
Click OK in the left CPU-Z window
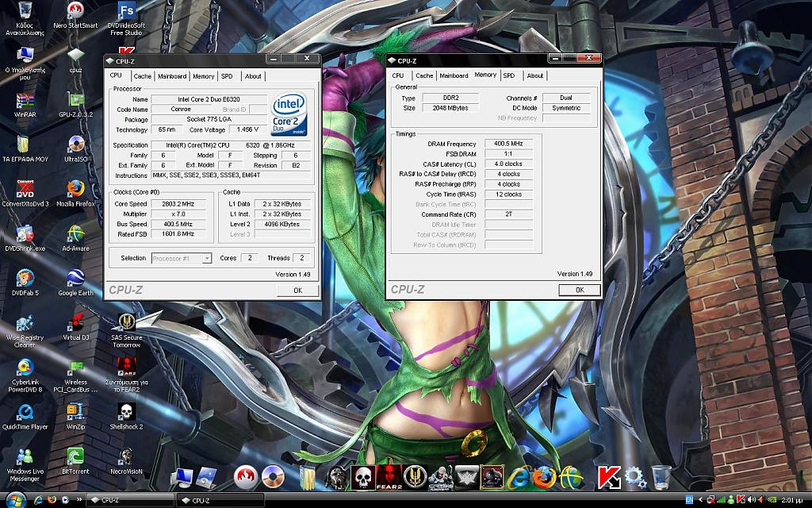tap(298, 291)
